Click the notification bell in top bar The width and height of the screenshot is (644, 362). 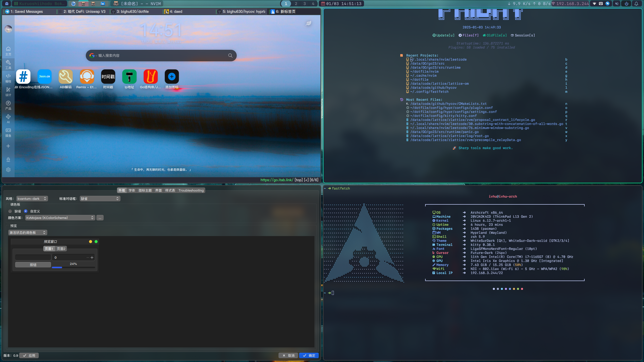636,4
